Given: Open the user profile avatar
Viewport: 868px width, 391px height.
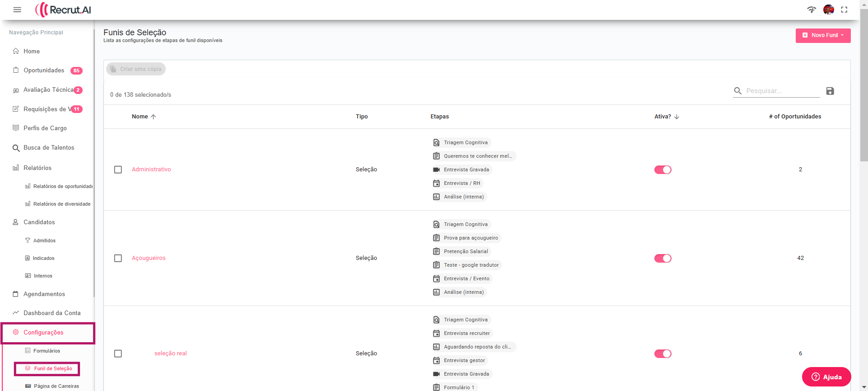Looking at the screenshot, I should point(828,9).
